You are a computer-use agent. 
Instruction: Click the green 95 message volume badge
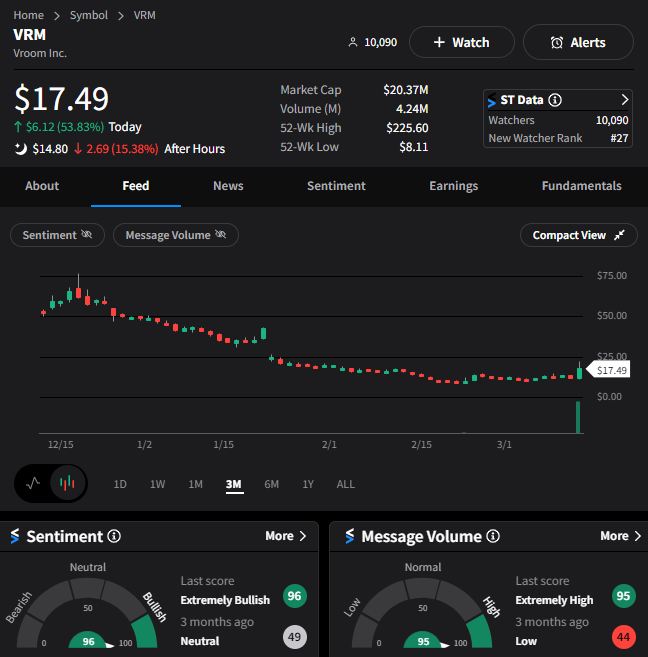(623, 596)
